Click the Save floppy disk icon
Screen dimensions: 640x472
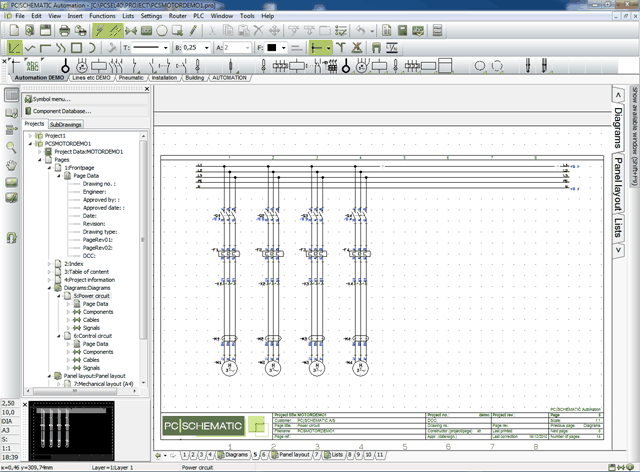tap(45, 31)
